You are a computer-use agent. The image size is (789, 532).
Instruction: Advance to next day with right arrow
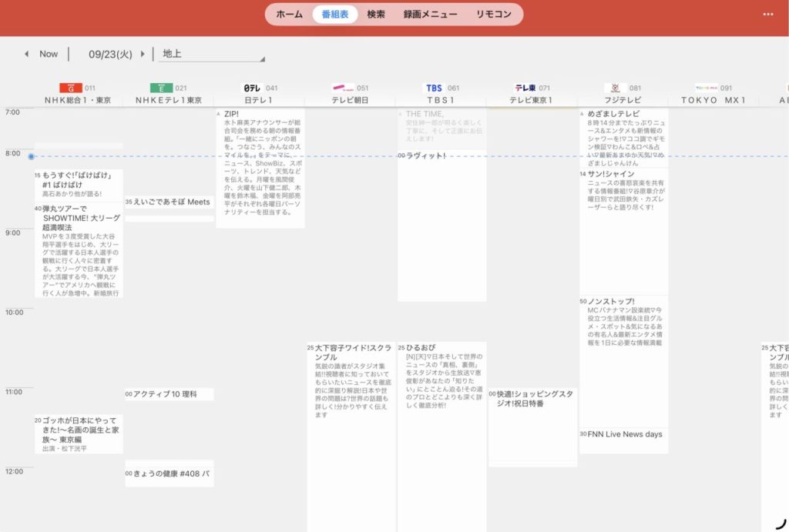pyautogui.click(x=143, y=54)
